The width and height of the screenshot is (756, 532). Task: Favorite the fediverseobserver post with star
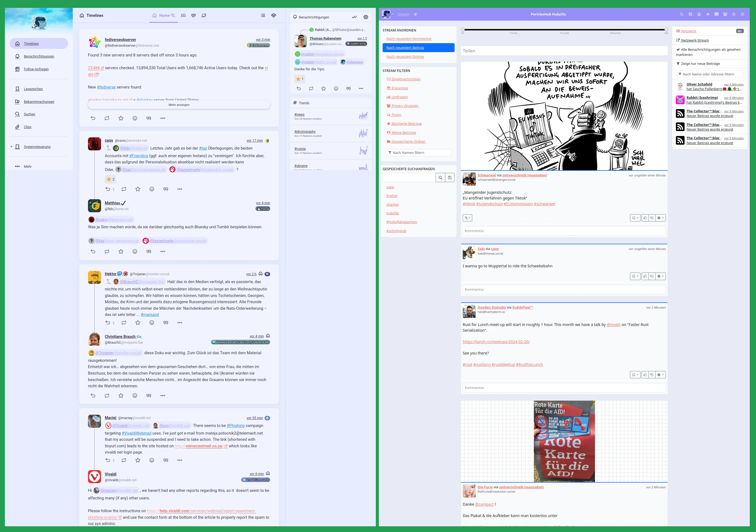click(121, 118)
